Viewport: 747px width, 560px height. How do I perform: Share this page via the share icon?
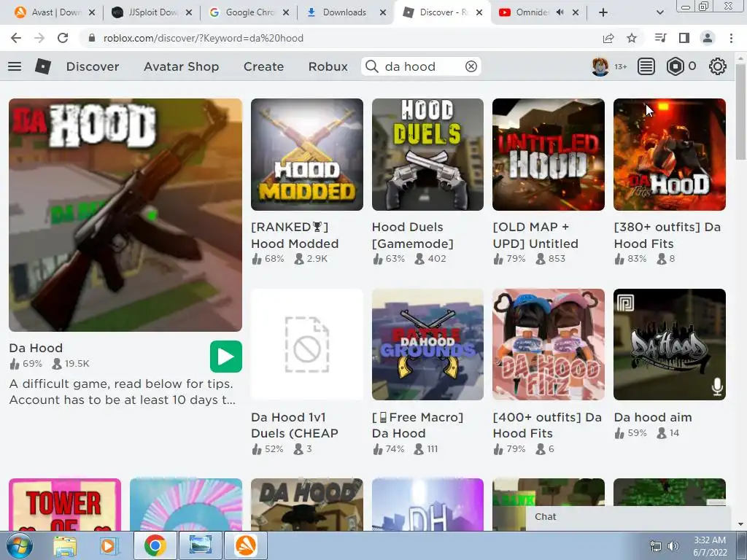[608, 38]
